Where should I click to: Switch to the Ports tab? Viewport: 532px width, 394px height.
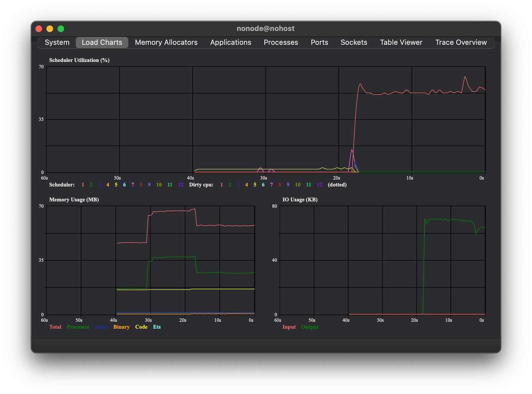(320, 42)
